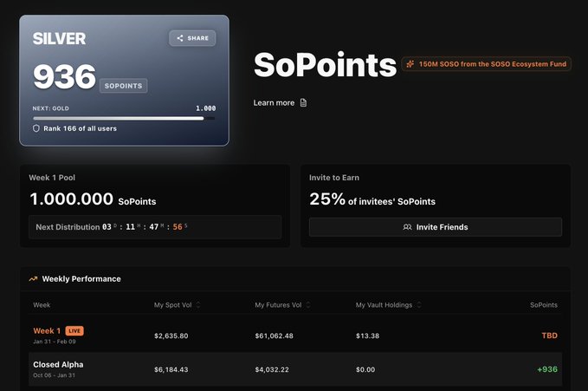588x391 pixels.
Task: Click the document icon beside Learn more
Action: click(x=303, y=103)
